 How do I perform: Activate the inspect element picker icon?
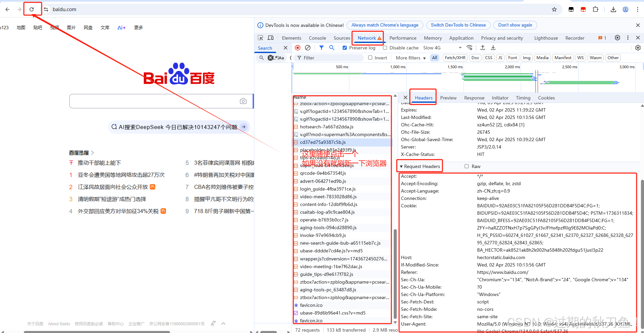(x=260, y=38)
